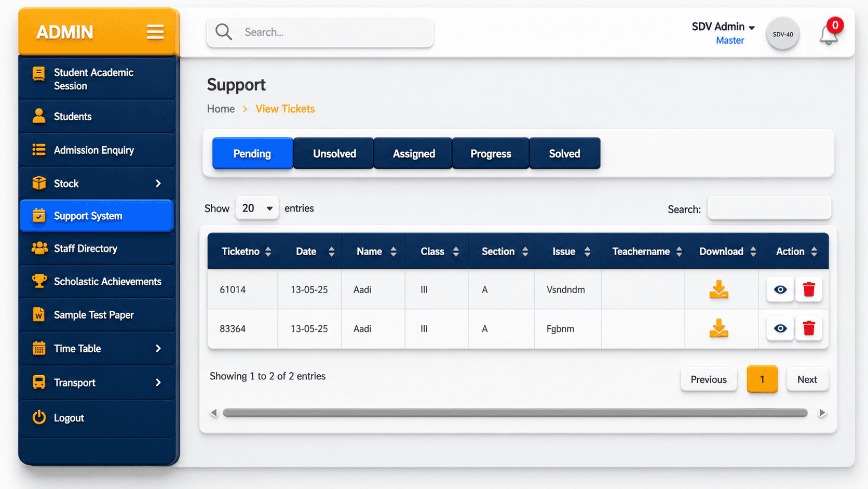Delete ticket 83364
Screen dimensions: 868x489
809,328
